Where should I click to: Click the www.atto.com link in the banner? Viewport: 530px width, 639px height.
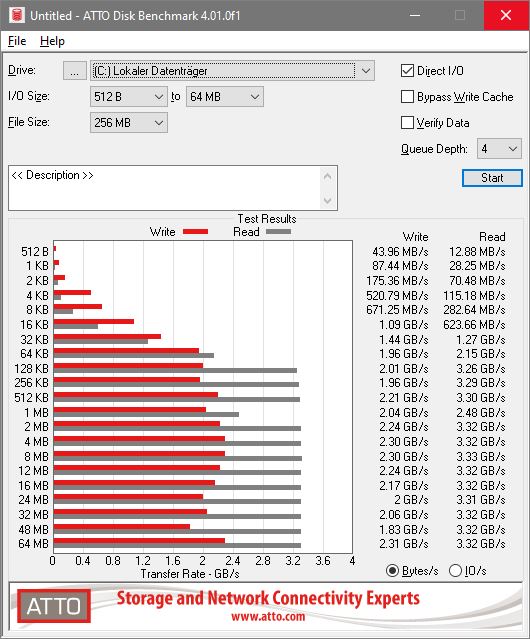[268, 616]
